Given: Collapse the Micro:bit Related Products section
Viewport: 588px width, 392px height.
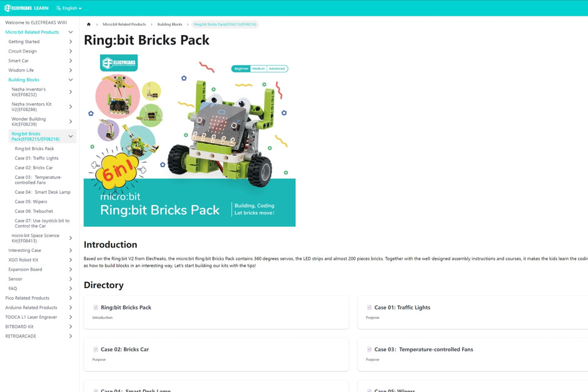Looking at the screenshot, I should point(71,33).
